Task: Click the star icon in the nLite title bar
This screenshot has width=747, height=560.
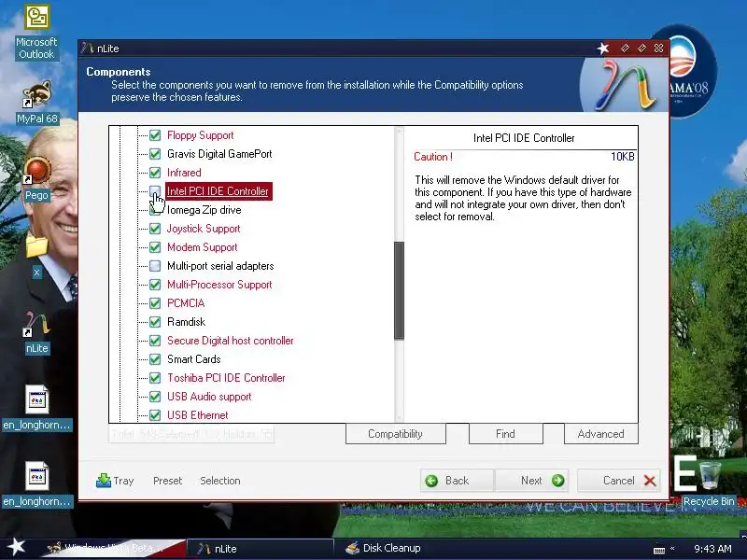Action: click(603, 49)
